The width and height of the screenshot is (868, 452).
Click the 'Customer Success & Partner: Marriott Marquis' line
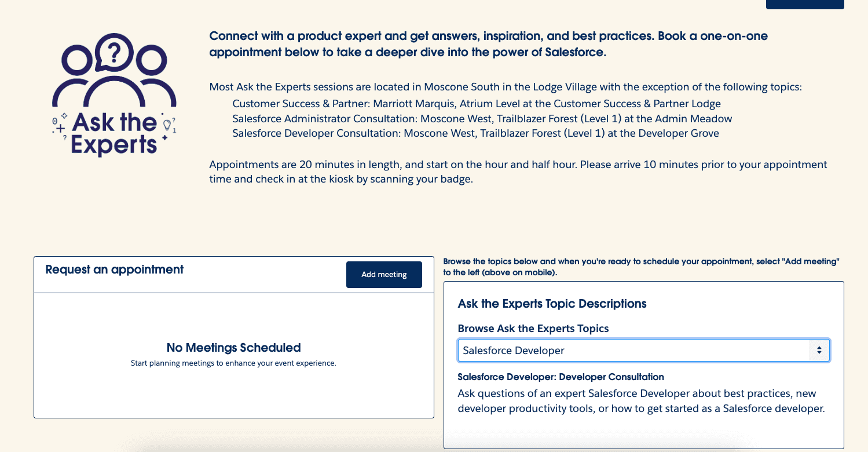477,104
